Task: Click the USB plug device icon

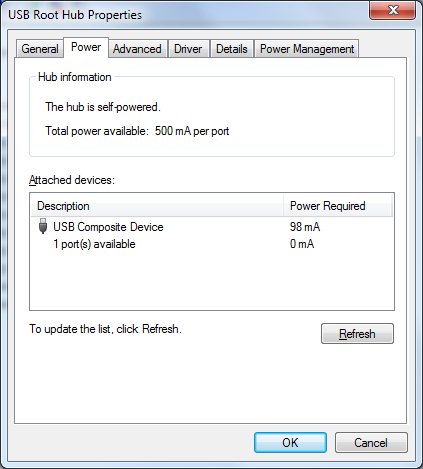Action: (x=43, y=226)
